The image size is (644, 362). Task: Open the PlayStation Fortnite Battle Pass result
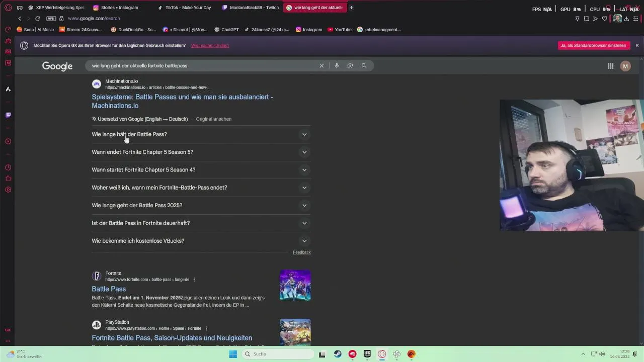point(172,338)
